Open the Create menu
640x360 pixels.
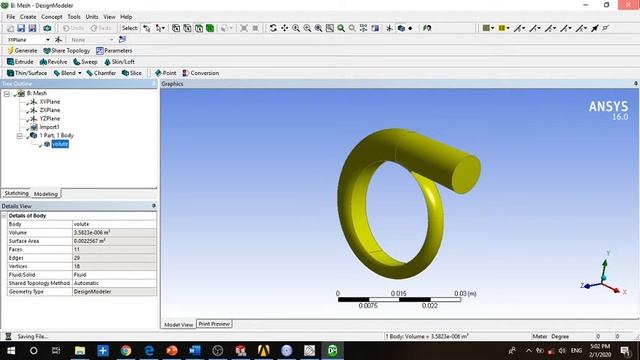(x=28, y=17)
